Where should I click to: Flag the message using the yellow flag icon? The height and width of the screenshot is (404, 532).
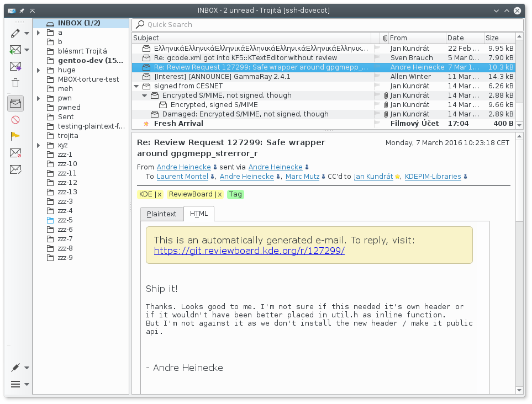(x=15, y=136)
